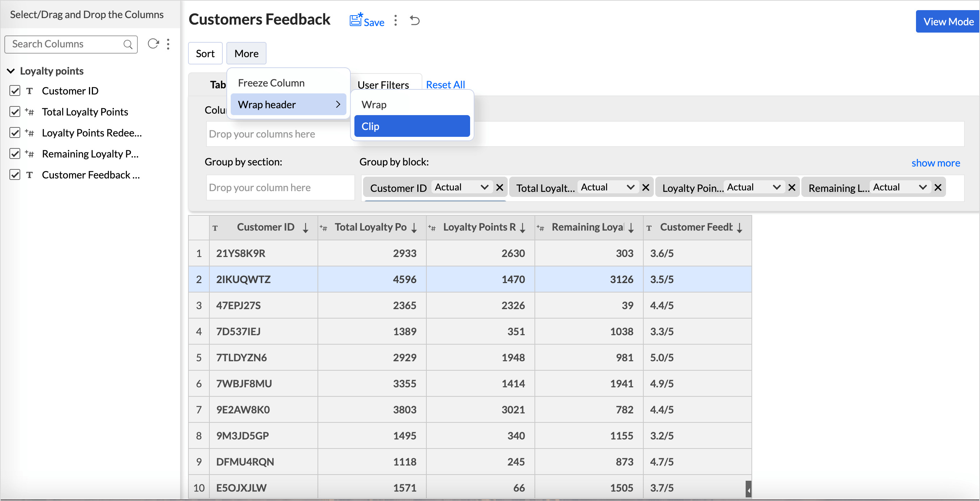Collapse the Loyalty points tree group
Viewport: 980px width, 501px height.
coord(11,71)
